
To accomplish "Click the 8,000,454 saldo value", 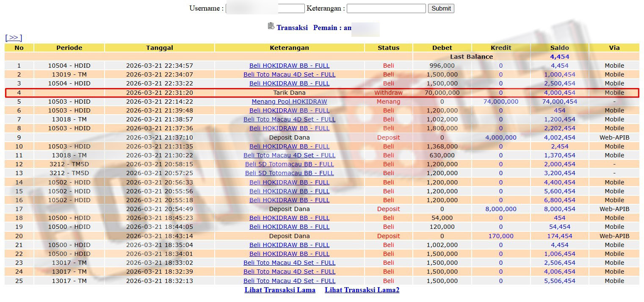I will [560, 209].
